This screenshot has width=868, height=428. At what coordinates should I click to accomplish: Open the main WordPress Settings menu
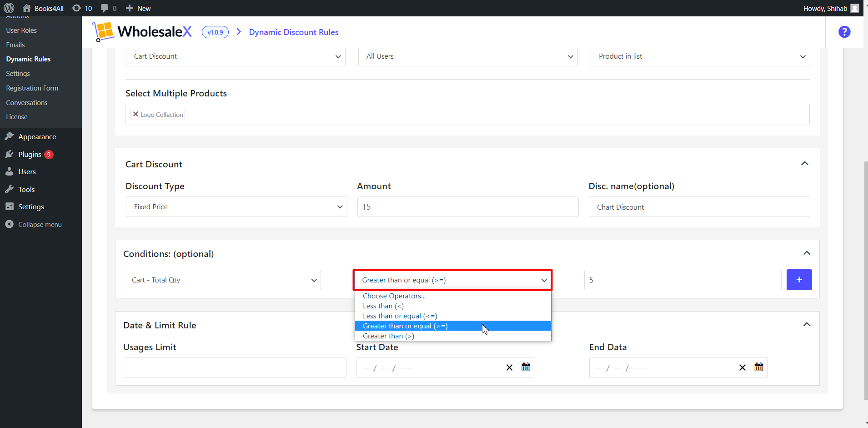[x=31, y=207]
